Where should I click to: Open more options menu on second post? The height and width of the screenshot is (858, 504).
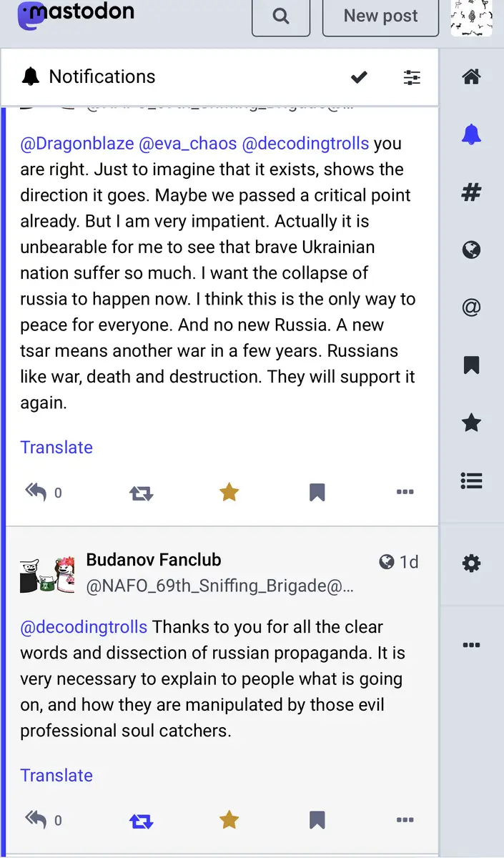(405, 820)
